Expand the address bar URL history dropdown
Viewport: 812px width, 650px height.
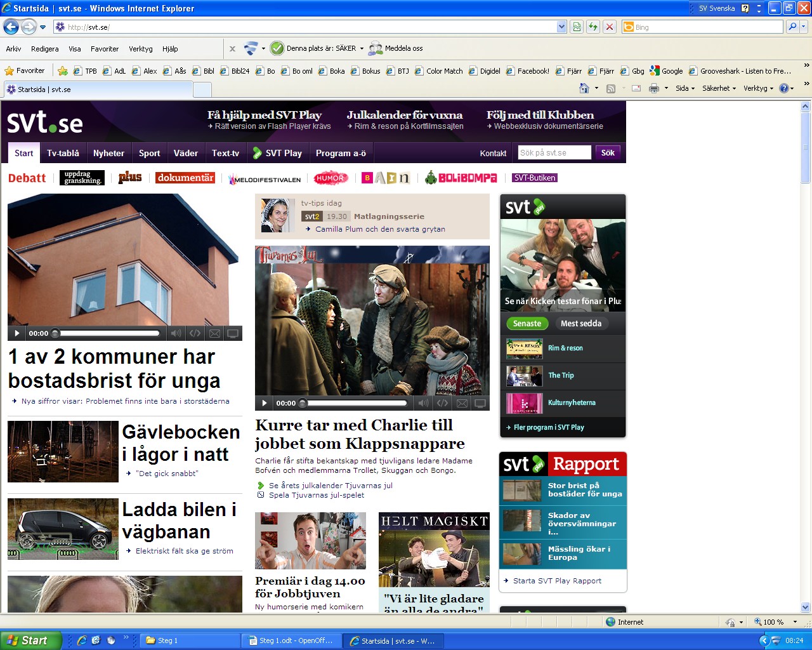pos(561,27)
